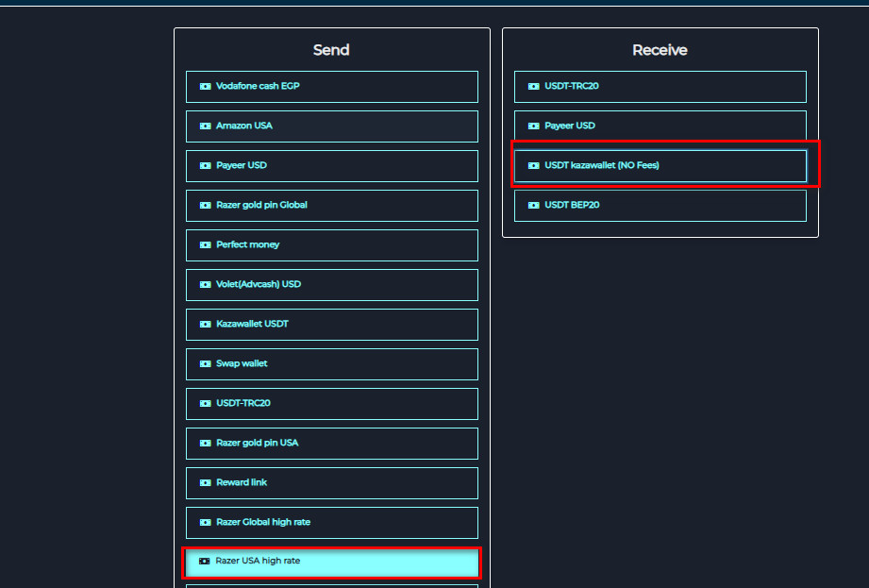Viewport: 869px width, 588px height.
Task: Select the highlighted Razer USA high rate
Action: click(331, 562)
